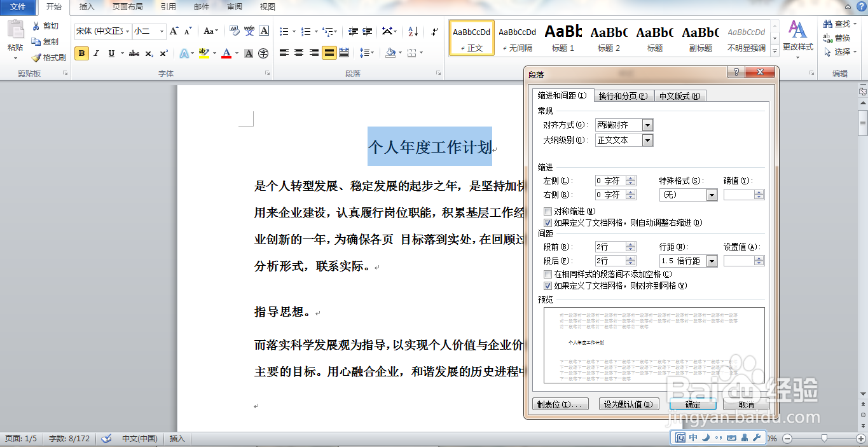This screenshot has width=868, height=447.
Task: Click the Increase Indent icon
Action: click(x=368, y=31)
